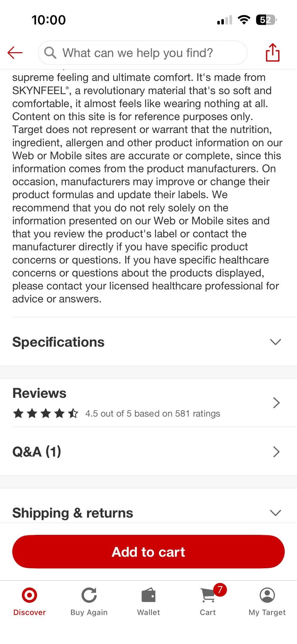The height and width of the screenshot is (644, 297).
Task: Open the Wallet icon
Action: tap(148, 595)
